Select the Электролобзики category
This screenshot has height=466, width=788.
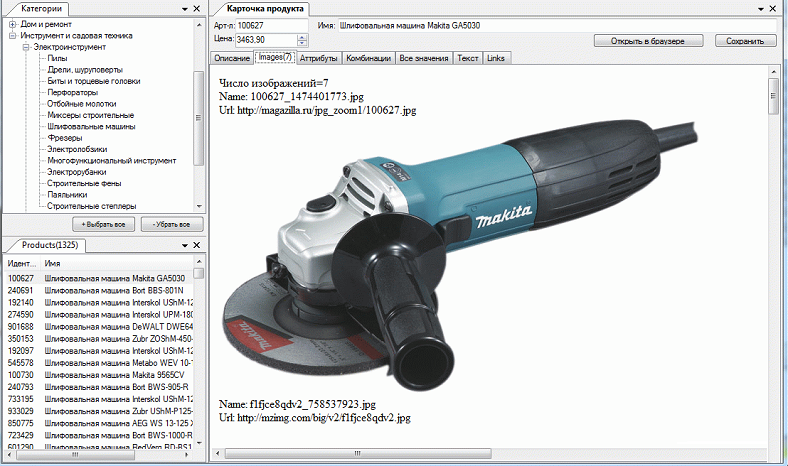click(77, 149)
